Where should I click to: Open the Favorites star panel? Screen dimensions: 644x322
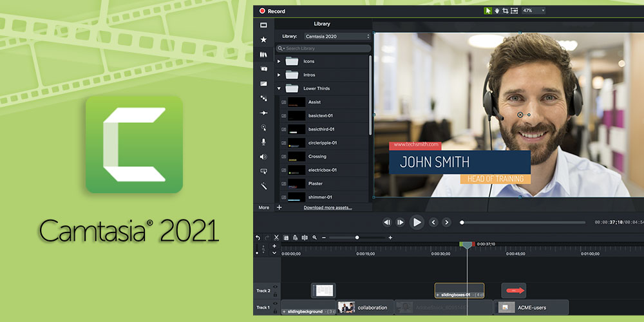click(263, 39)
